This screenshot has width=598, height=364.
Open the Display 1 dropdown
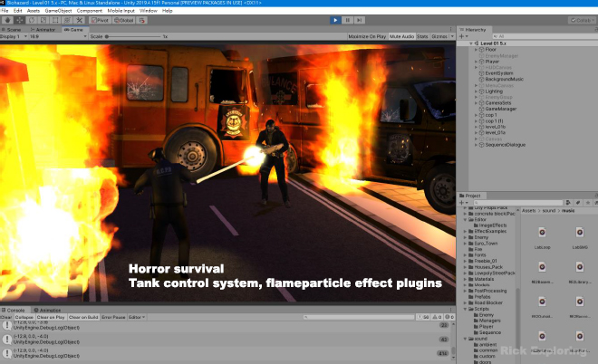coord(14,36)
